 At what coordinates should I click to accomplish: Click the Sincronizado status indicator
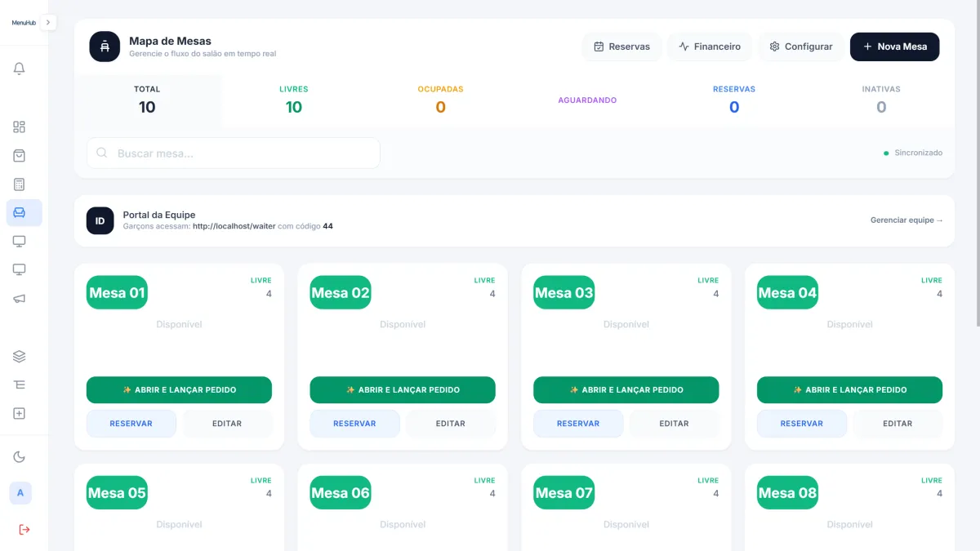point(913,153)
